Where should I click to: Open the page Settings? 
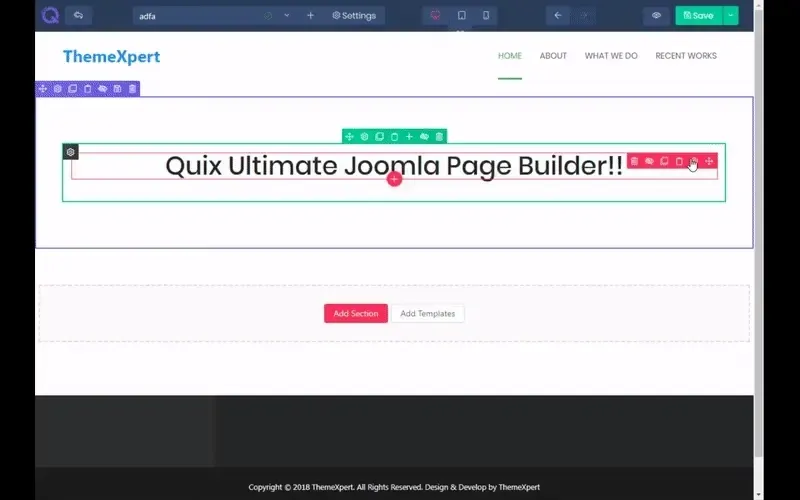coord(354,15)
